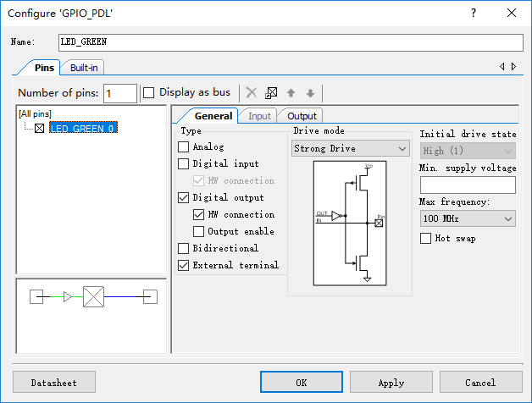The image size is (532, 403).
Task: Open the Input tab
Action: [x=259, y=116]
